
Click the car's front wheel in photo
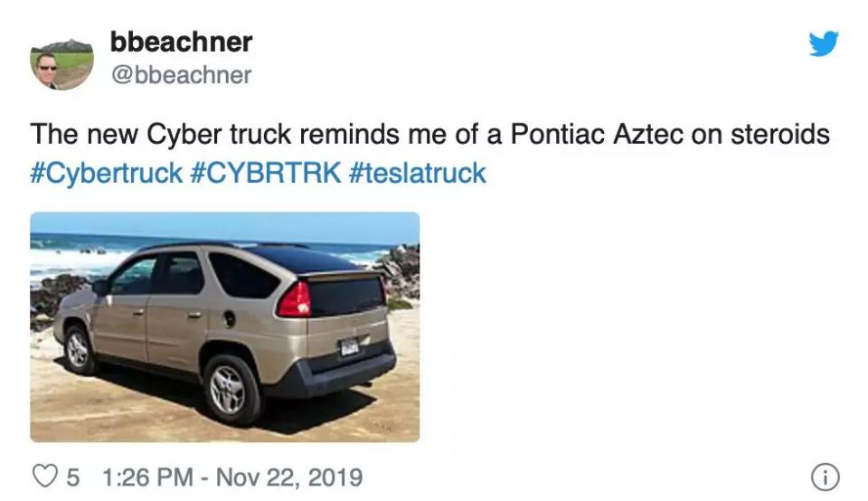tap(79, 348)
